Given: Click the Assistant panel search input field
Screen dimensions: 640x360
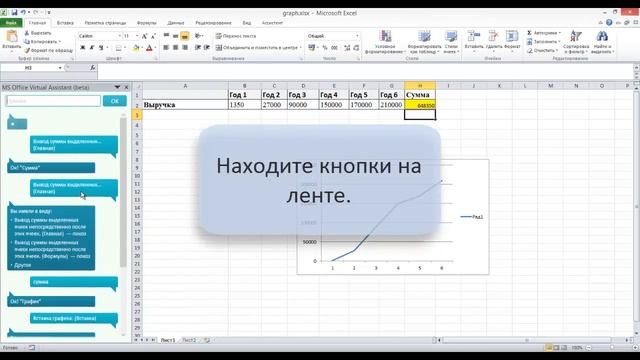Looking at the screenshot, I should (x=53, y=101).
